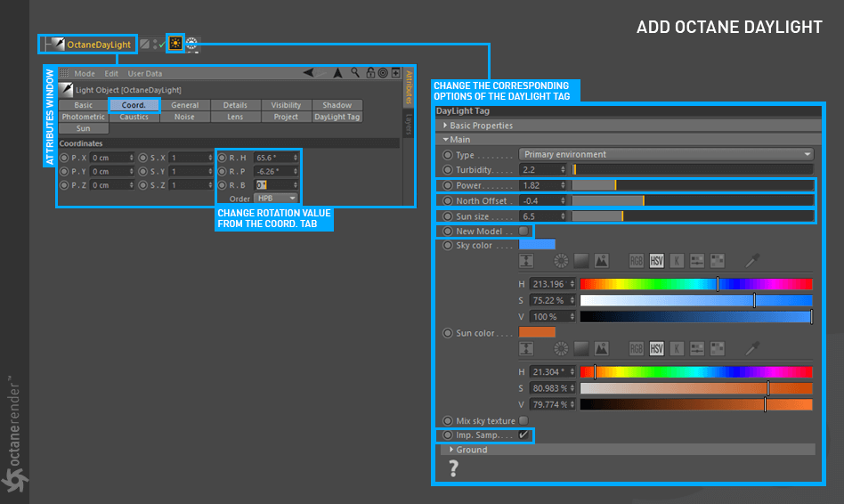Click the second tag icon after DayLight tag

(x=192, y=44)
